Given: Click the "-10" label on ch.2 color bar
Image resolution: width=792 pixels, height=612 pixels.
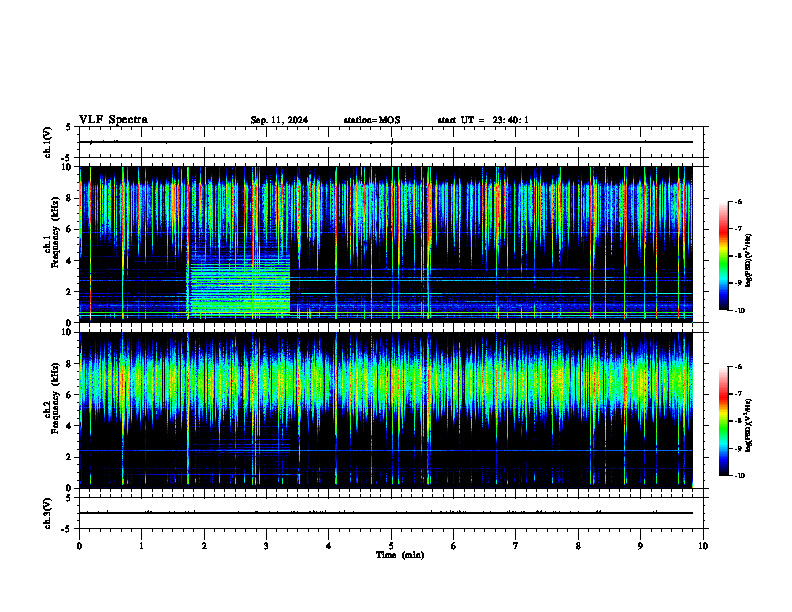Looking at the screenshot, I should pos(739,476).
